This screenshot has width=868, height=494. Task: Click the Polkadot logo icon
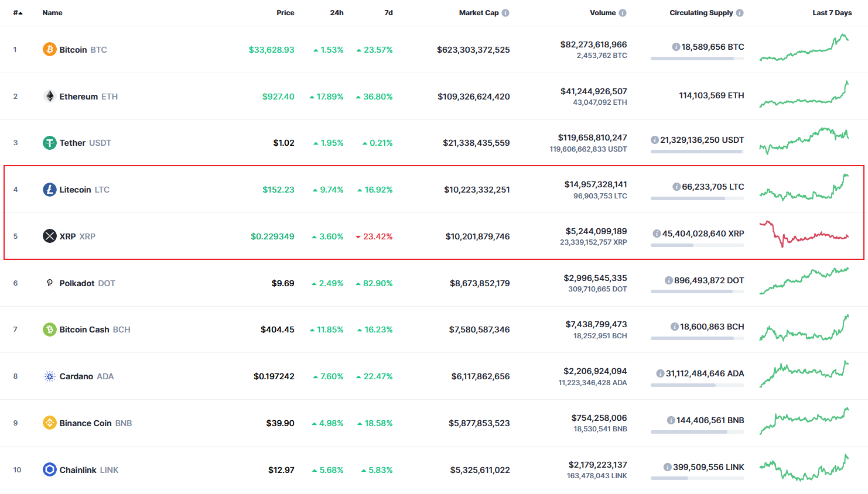coord(50,283)
